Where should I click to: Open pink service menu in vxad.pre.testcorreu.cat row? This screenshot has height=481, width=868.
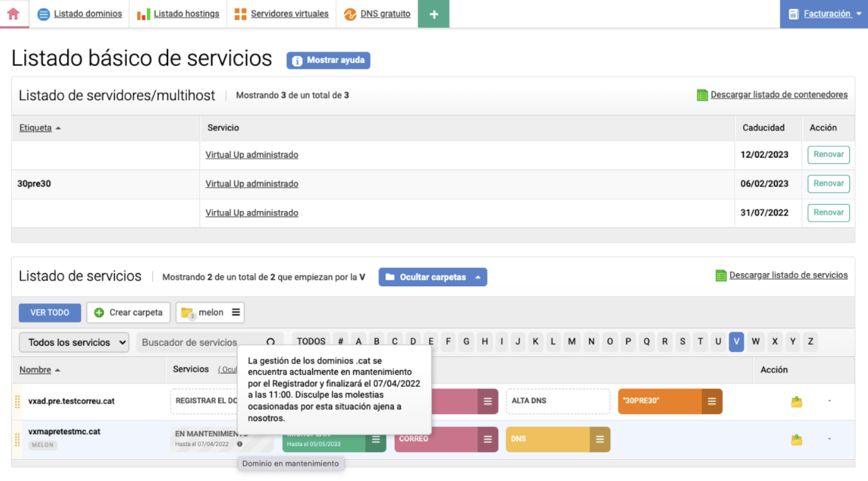click(x=488, y=401)
